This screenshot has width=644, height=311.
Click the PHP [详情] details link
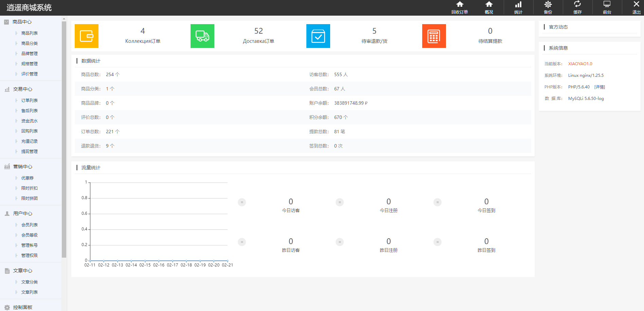coord(600,87)
